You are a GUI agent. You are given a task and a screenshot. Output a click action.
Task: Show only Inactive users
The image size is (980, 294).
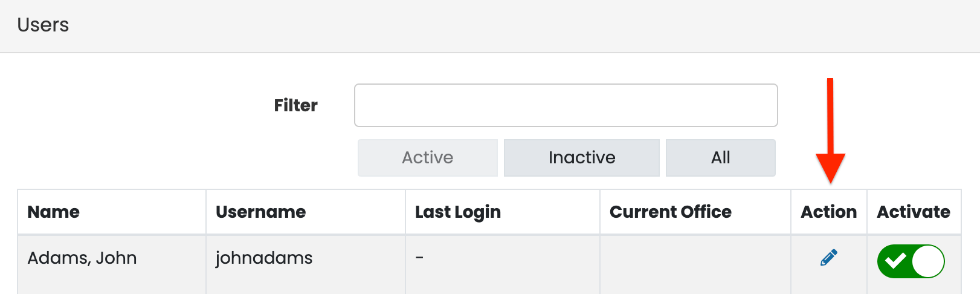[582, 158]
